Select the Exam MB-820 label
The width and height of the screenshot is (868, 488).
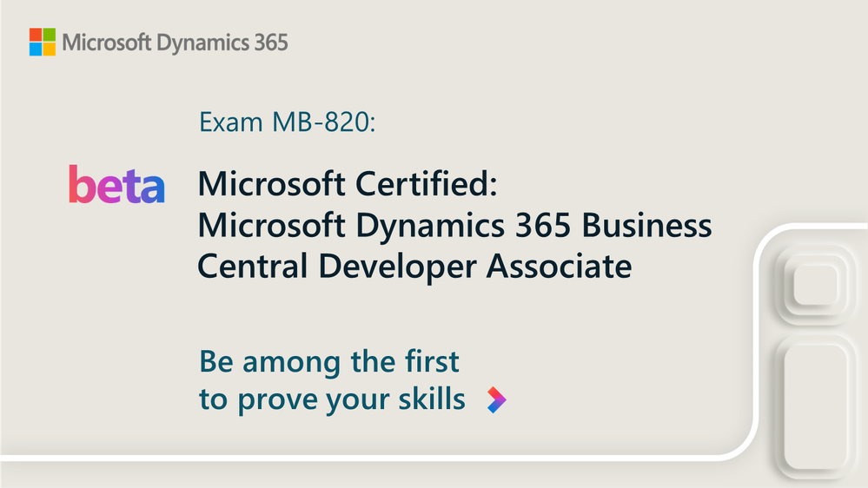[288, 123]
